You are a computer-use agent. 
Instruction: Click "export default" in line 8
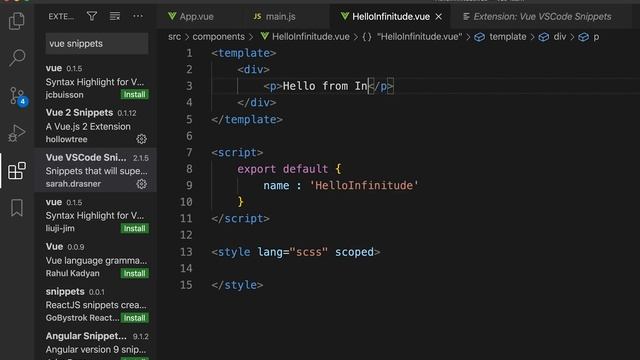click(x=282, y=169)
